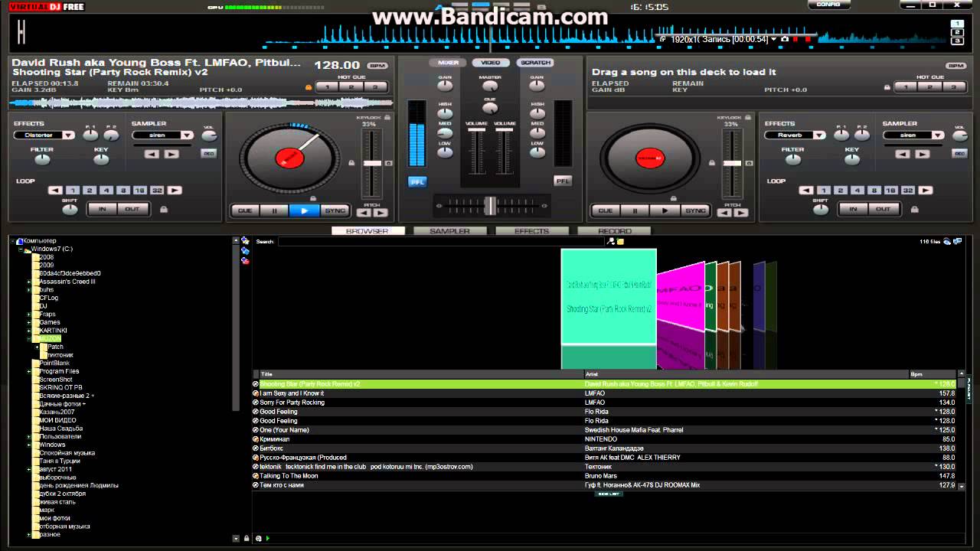Open right deck sampler dropdown showing siren
Viewport: 980px width, 551px height.
[914, 135]
